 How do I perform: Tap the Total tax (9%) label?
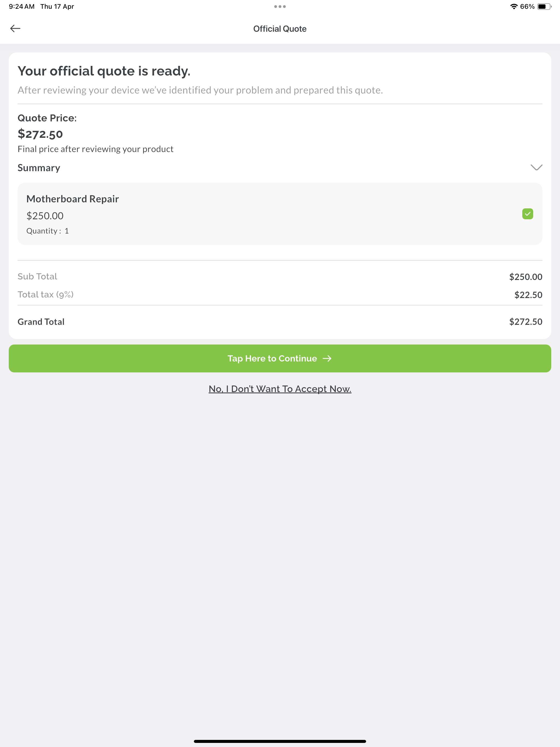(46, 294)
